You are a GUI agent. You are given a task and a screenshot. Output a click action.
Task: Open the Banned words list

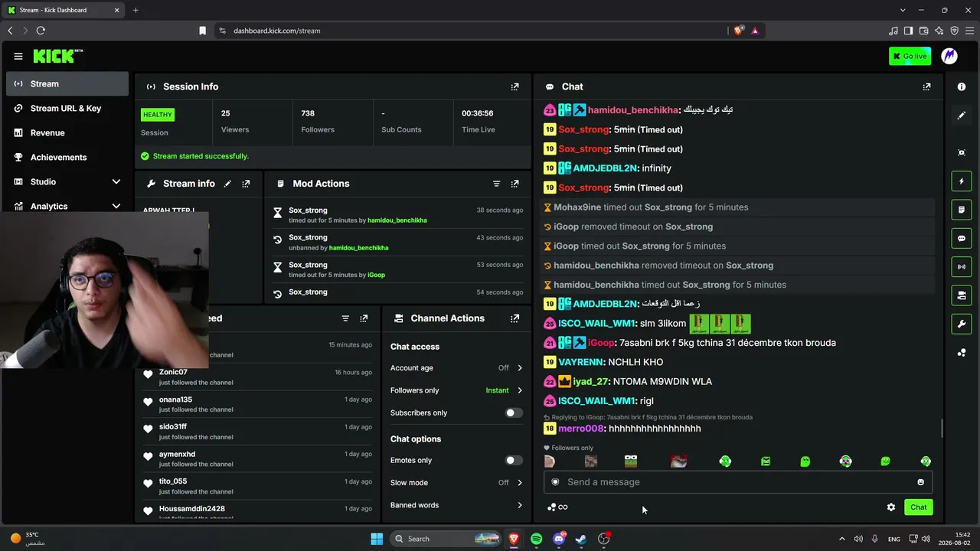click(x=456, y=505)
